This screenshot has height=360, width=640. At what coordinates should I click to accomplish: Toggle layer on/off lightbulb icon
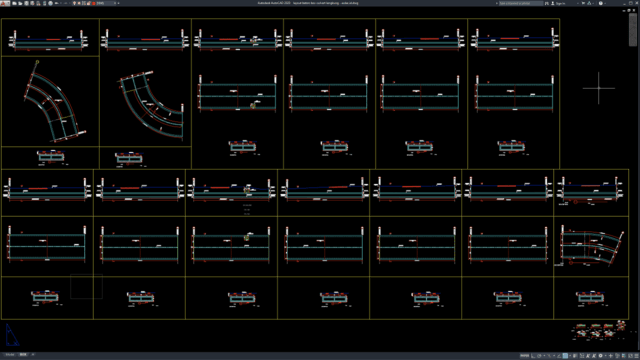[x=74, y=3]
